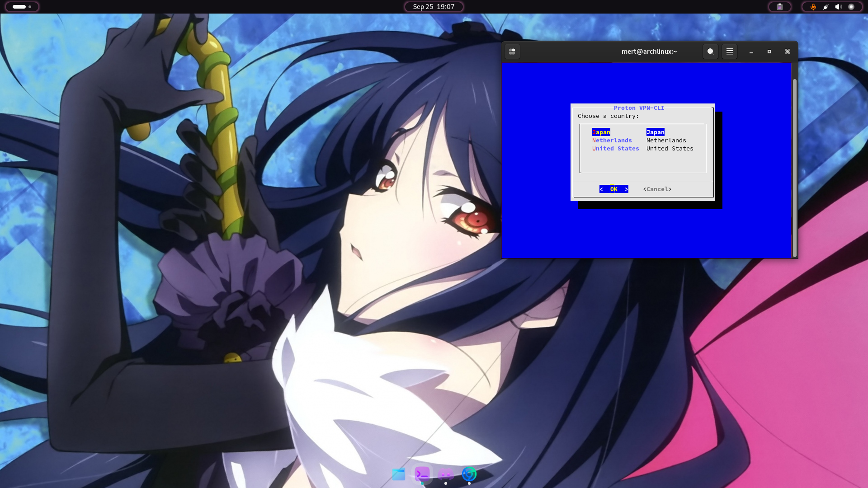Open Discord from the dock
Image resolution: width=868 pixels, height=488 pixels.
445,474
